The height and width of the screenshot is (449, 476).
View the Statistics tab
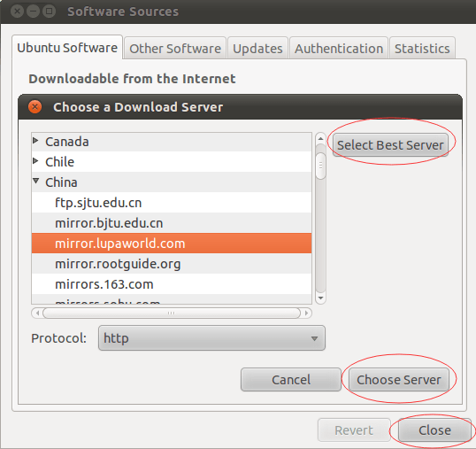click(x=422, y=49)
